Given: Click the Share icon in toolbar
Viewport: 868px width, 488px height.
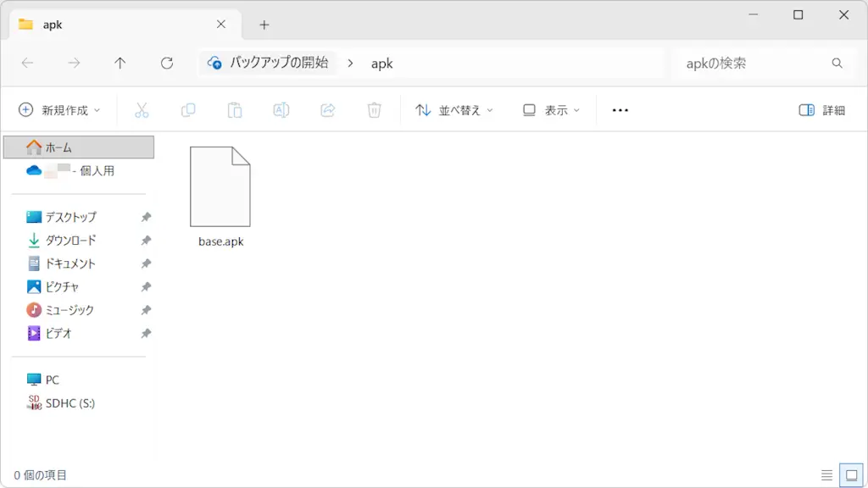Looking at the screenshot, I should click(x=328, y=110).
